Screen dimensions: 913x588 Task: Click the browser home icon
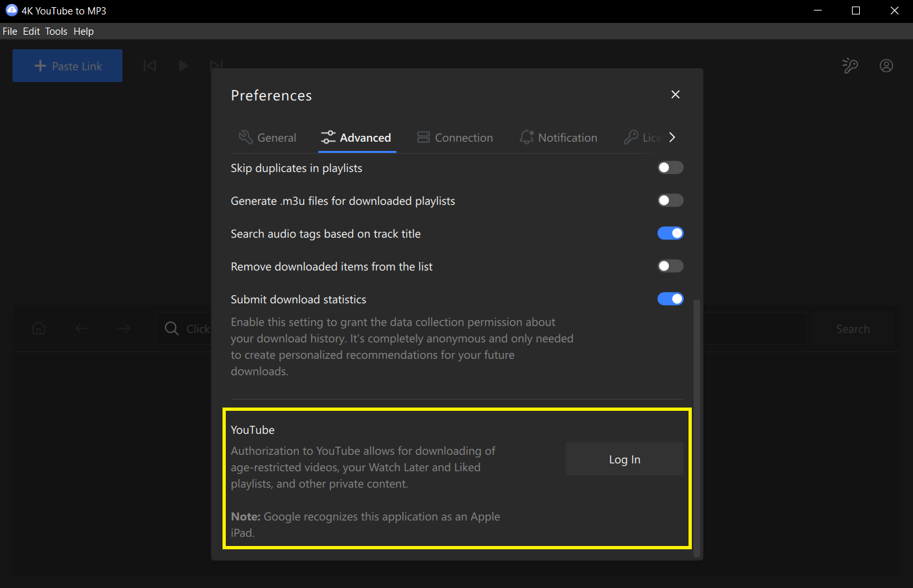(x=39, y=328)
